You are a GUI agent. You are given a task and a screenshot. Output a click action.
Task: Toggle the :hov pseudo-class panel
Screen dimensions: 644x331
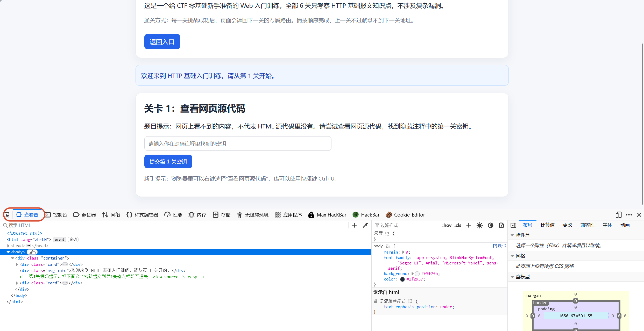click(447, 225)
